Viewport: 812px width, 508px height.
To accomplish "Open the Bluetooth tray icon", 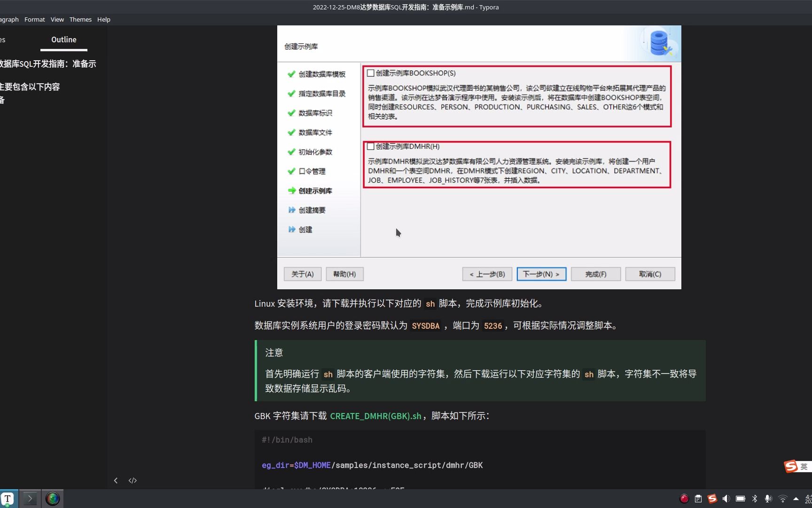I will (755, 499).
